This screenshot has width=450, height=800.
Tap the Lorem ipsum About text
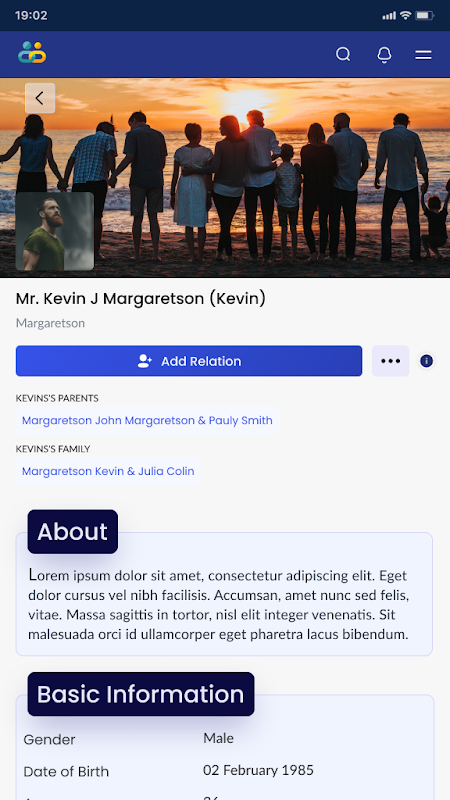click(218, 605)
